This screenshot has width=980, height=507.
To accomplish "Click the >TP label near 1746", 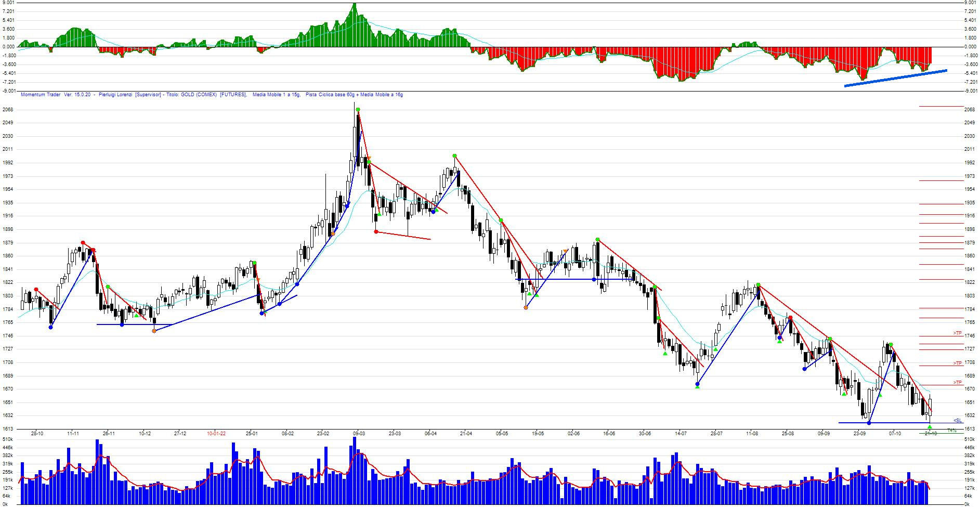I will coord(957,333).
